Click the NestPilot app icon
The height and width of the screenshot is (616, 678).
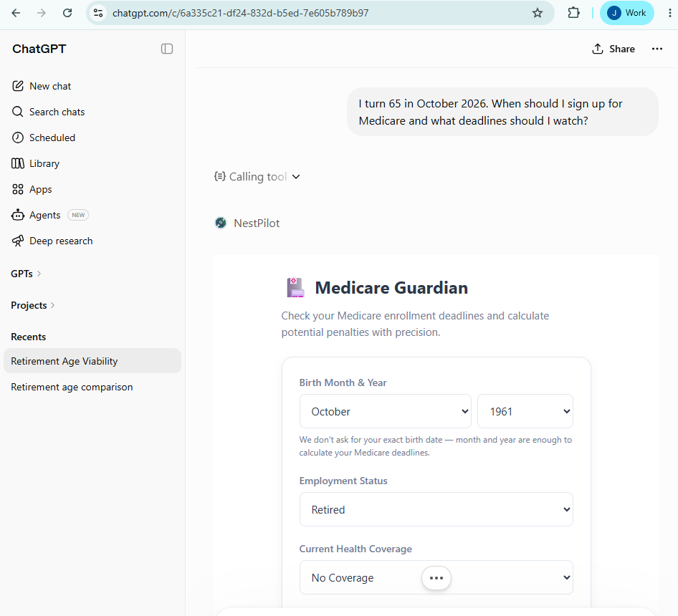pyautogui.click(x=221, y=223)
